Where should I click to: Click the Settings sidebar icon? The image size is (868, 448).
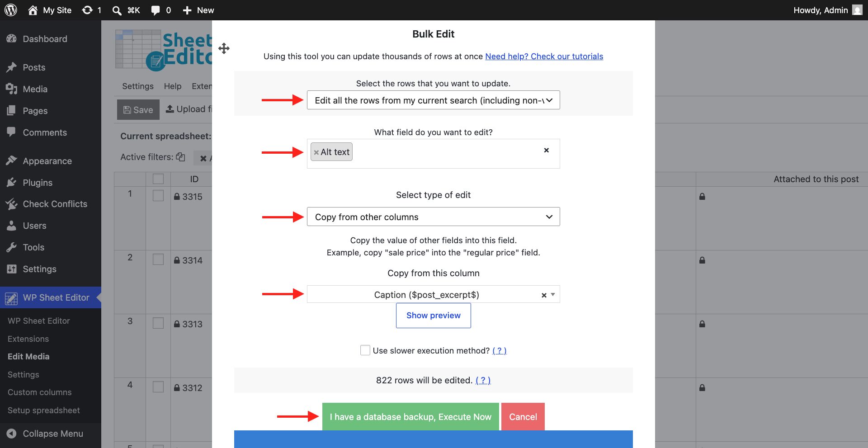pyautogui.click(x=11, y=269)
